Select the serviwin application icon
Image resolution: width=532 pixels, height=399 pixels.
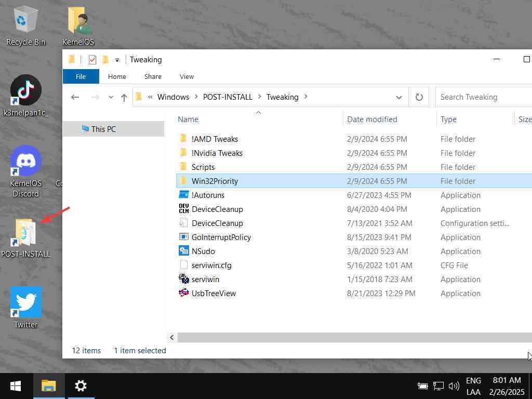click(x=183, y=279)
